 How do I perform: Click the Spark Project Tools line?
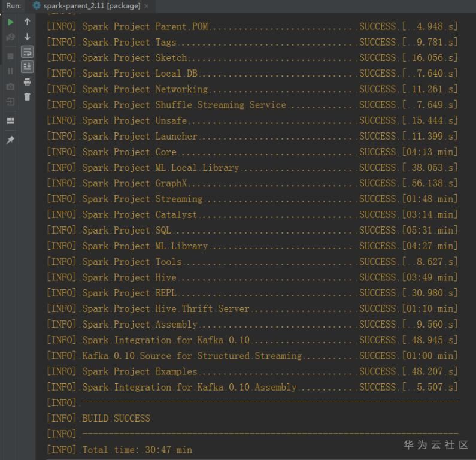click(252, 262)
